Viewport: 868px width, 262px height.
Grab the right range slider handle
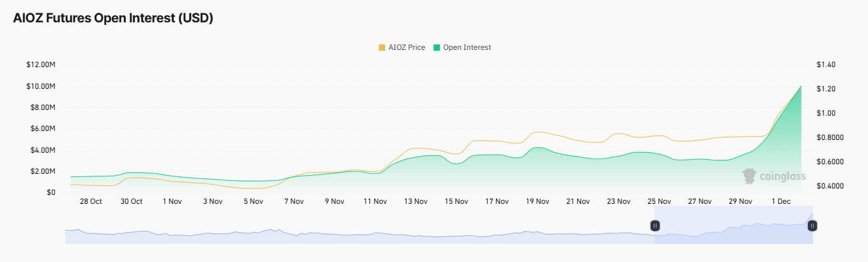point(812,226)
